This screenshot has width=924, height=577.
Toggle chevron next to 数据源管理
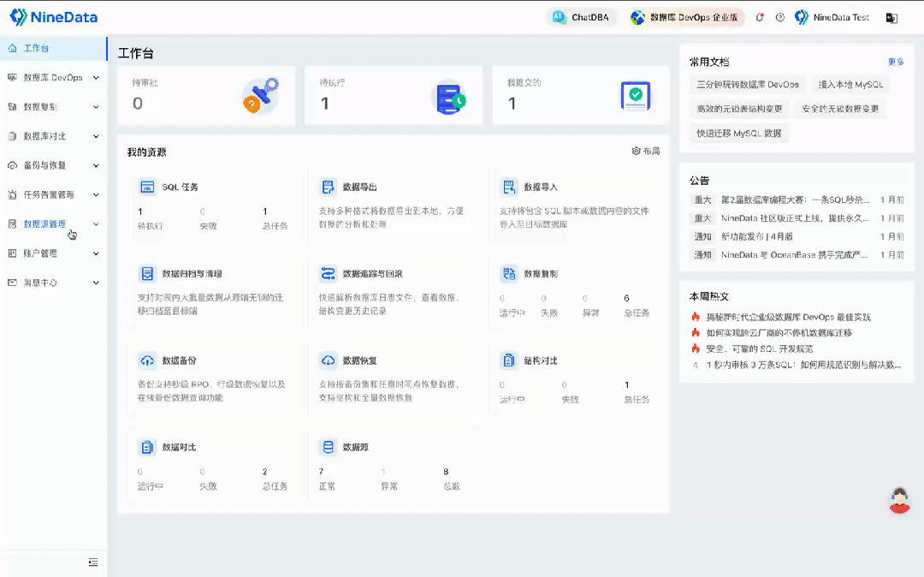[x=96, y=224]
